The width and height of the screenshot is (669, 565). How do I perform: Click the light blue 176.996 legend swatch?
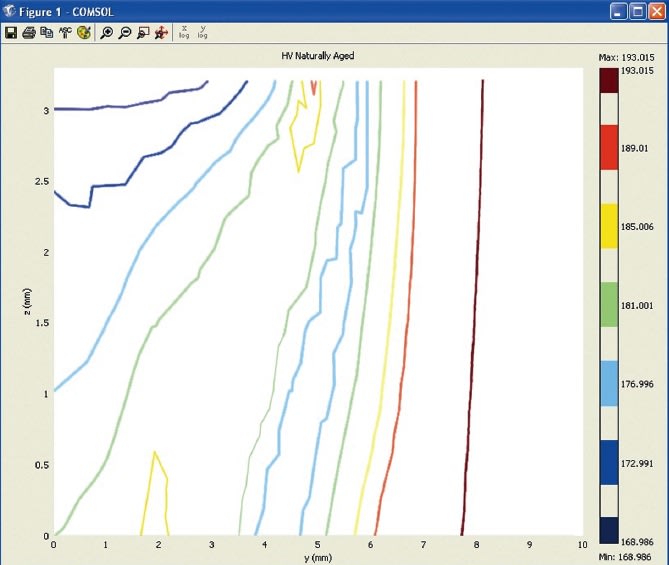609,383
